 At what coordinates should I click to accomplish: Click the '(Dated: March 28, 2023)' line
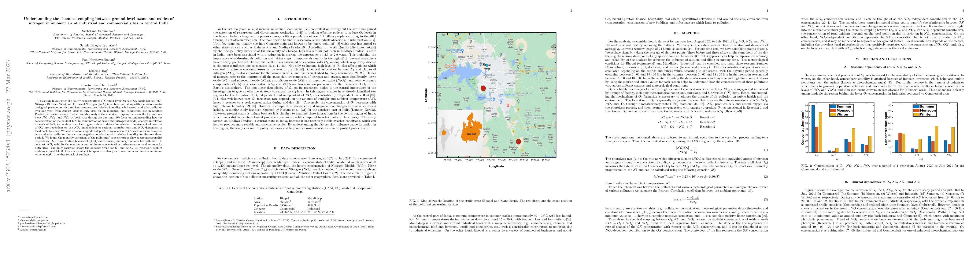(x=99, y=95)
